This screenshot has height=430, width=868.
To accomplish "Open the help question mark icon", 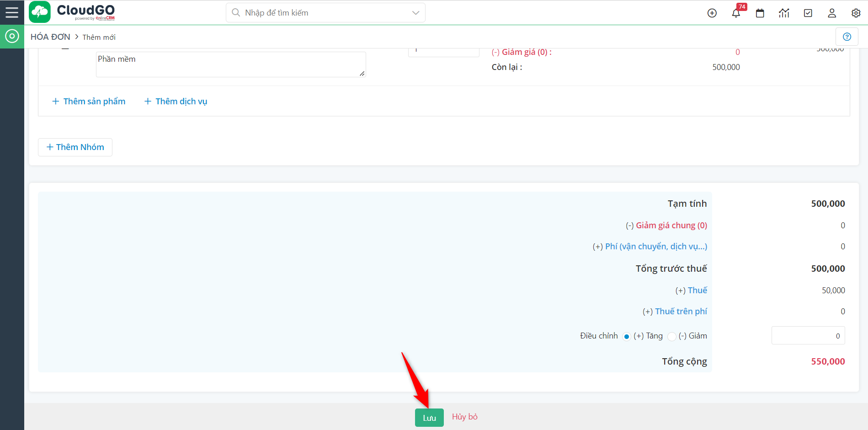I will (x=847, y=37).
